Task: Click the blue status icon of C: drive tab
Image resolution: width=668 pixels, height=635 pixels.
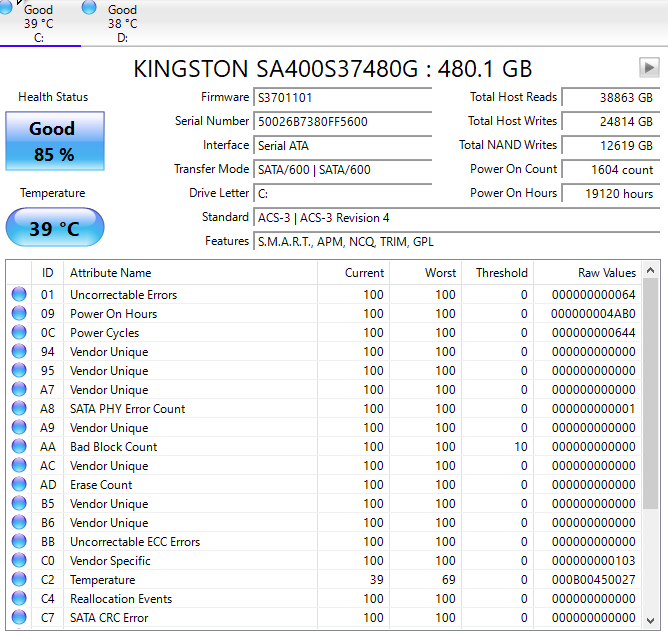Action: coord(5,7)
